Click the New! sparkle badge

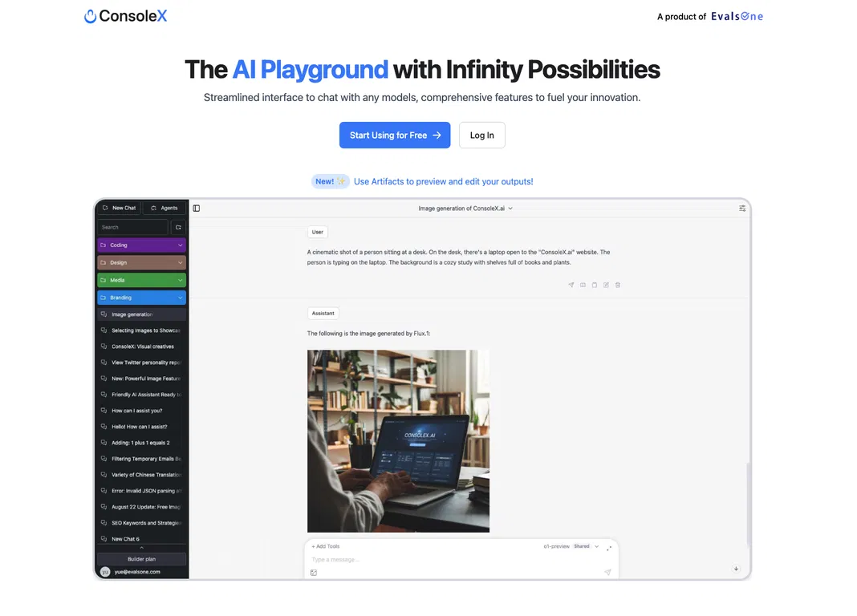pos(330,181)
